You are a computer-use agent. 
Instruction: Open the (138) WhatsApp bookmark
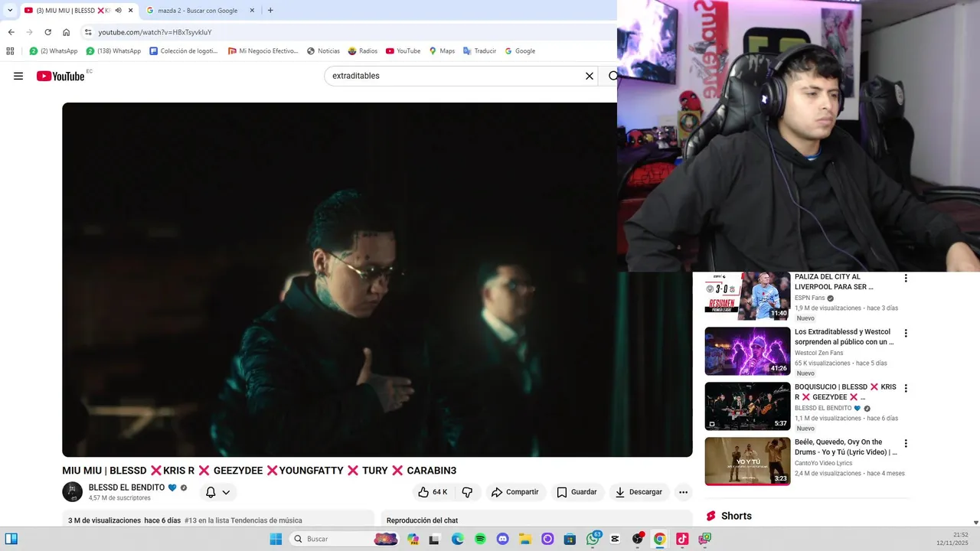[x=113, y=51]
